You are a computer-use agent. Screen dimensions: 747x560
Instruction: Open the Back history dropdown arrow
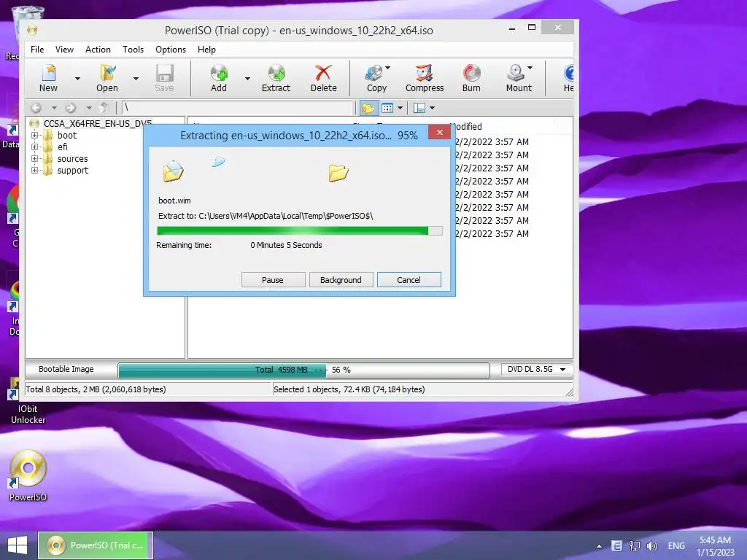(x=54, y=108)
